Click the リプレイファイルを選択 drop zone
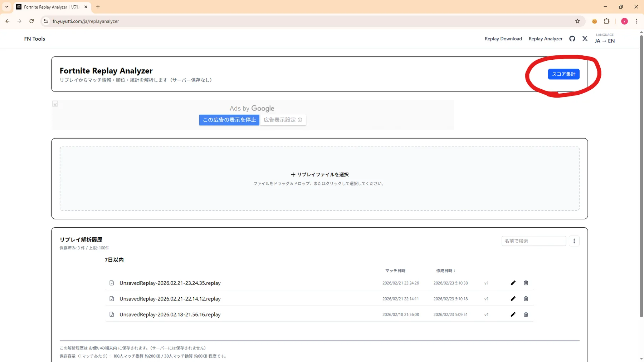The image size is (644, 362). [x=319, y=178]
